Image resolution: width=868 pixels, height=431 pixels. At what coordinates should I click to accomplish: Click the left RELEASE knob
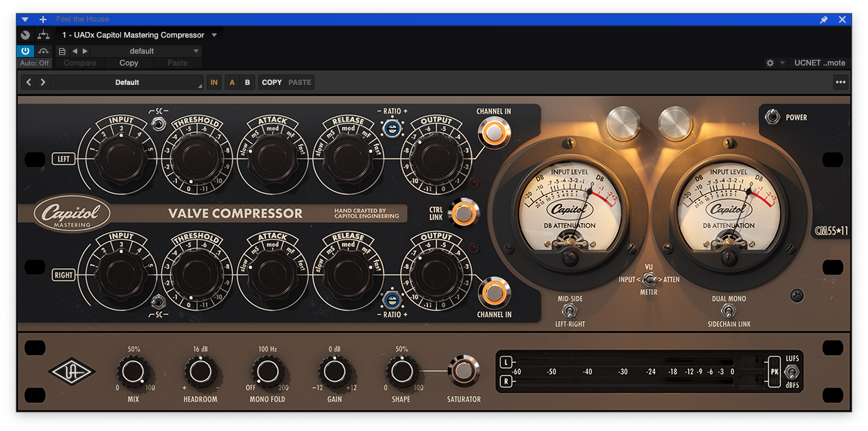[348, 159]
